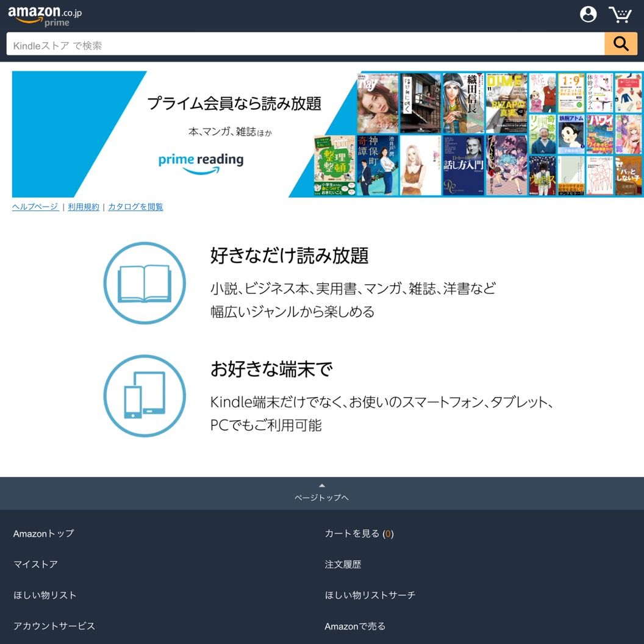Screen dimensions: 644x644
Task: Click the open book circle icon
Action: click(x=145, y=283)
